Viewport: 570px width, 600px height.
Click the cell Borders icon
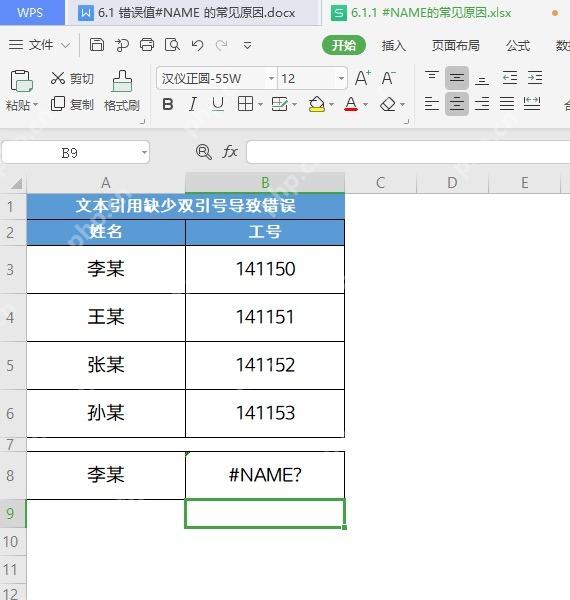click(x=245, y=104)
